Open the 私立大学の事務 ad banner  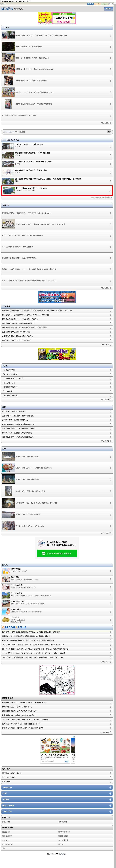[x=57, y=18]
